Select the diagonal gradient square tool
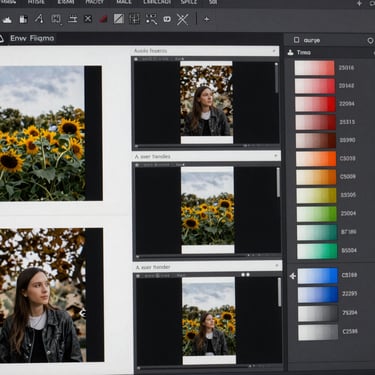375x375 pixels. 119,19
